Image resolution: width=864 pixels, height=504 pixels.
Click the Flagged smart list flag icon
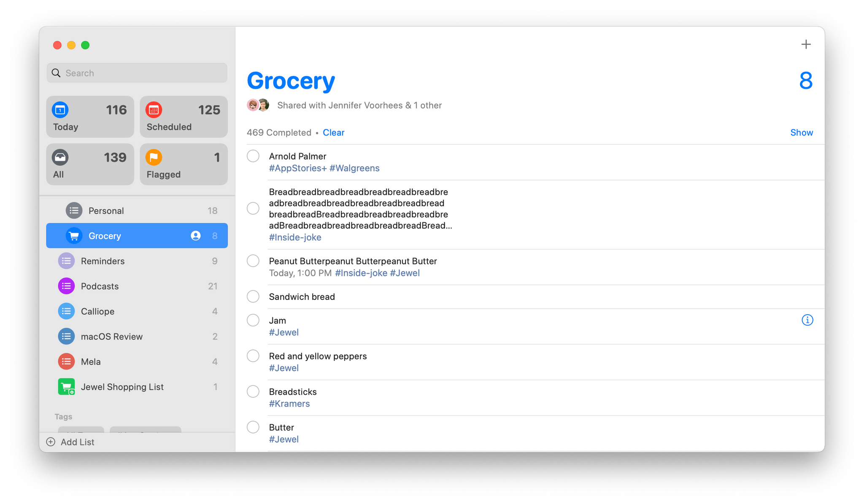click(155, 156)
